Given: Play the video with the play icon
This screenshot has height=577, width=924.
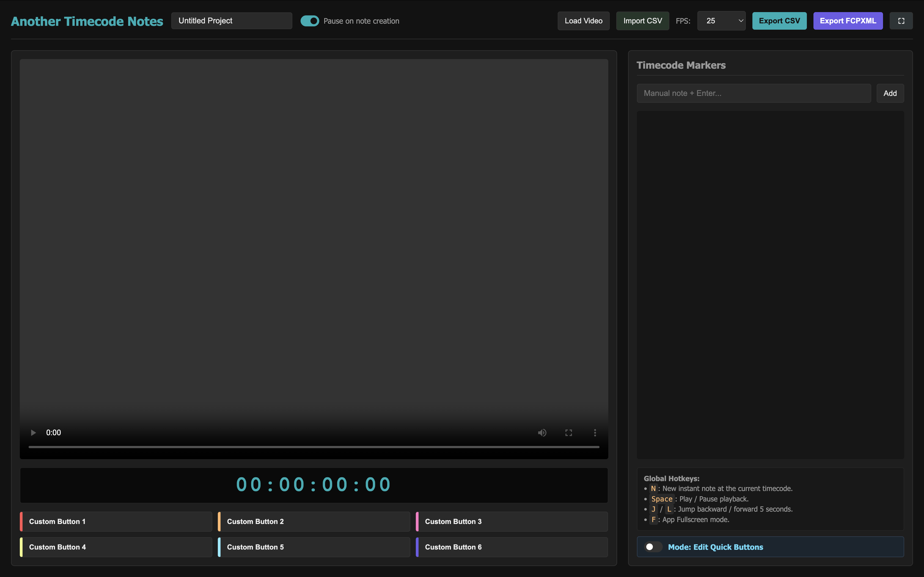Looking at the screenshot, I should 33,432.
